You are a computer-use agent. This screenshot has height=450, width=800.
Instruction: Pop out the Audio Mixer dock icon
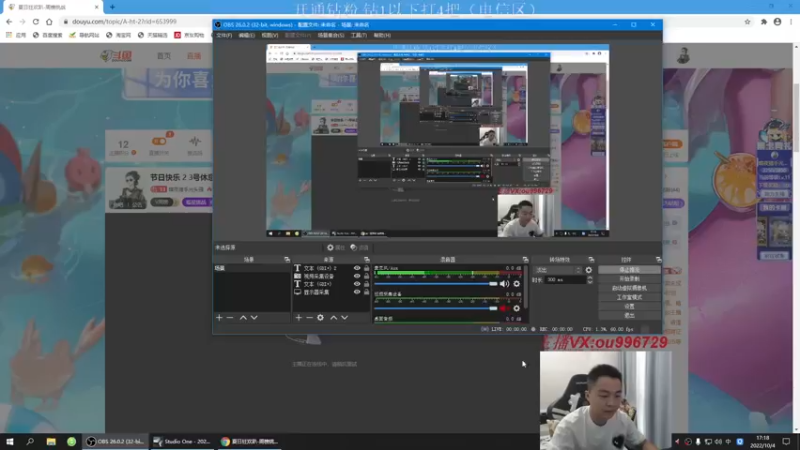(525, 260)
